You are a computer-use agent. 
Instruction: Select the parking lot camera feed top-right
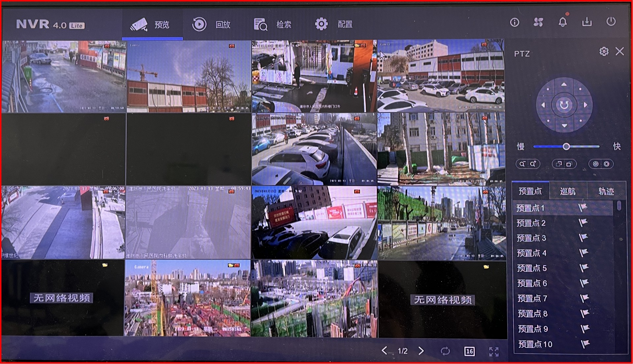[441, 76]
